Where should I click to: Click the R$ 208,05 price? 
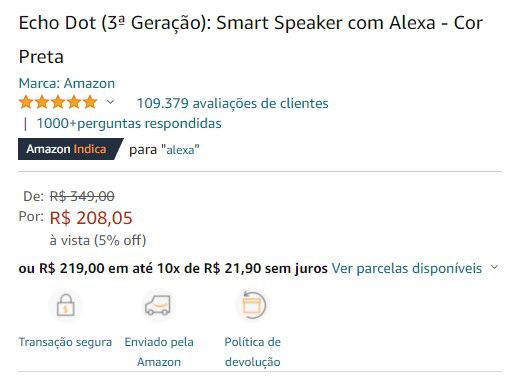pos(91,218)
